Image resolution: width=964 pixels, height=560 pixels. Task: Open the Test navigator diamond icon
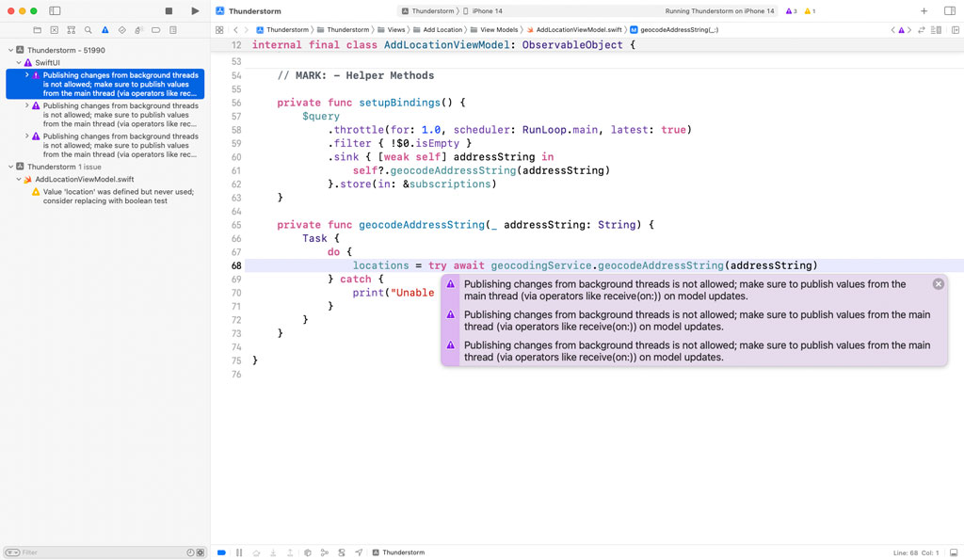122,29
